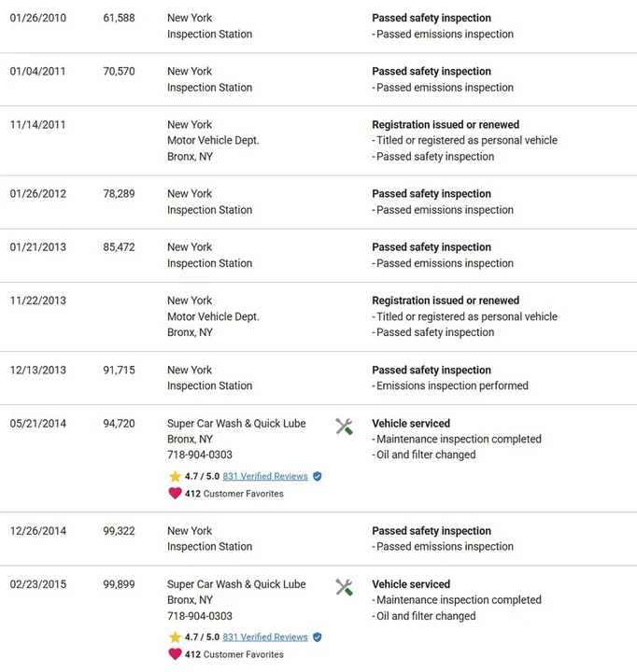Click the pink heart in 05/21/2014 entry
The height and width of the screenshot is (672, 637).
pyautogui.click(x=175, y=494)
